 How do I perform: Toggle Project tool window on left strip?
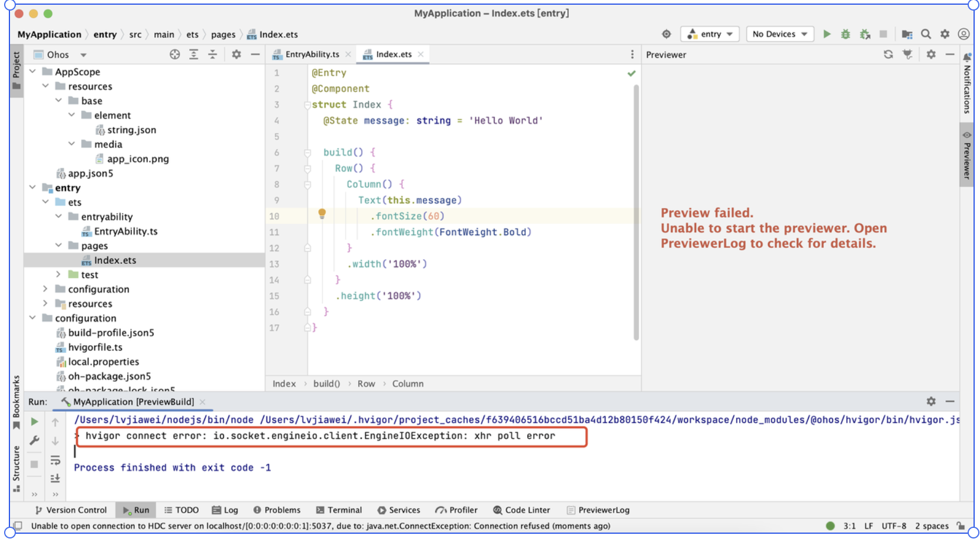16,70
